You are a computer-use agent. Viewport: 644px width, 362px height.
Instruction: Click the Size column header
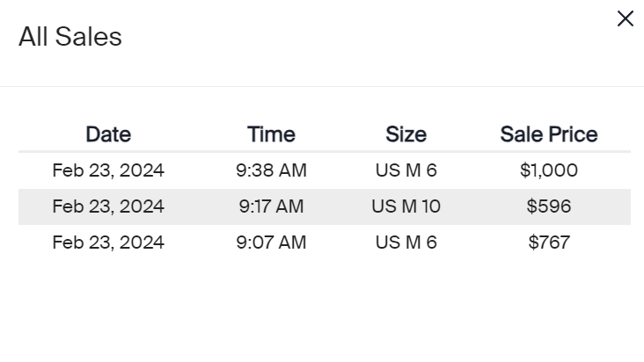(x=406, y=134)
